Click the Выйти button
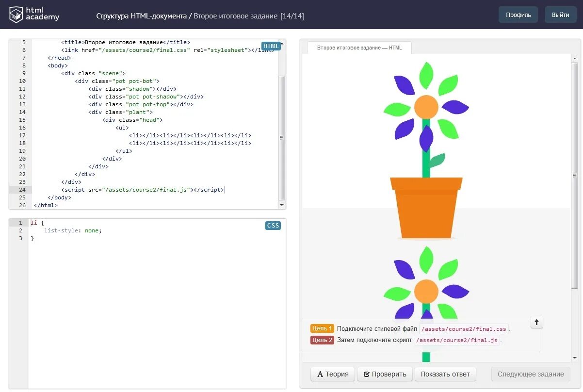This screenshot has height=392, width=583. (560, 15)
